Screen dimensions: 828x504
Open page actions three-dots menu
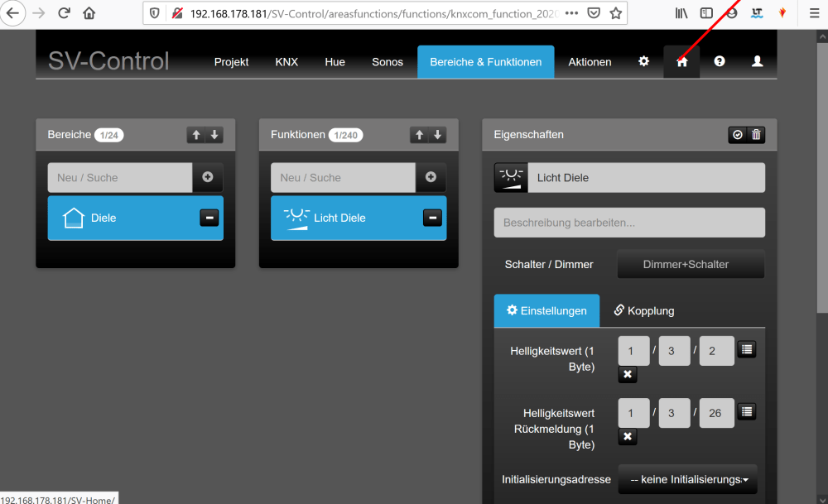[x=571, y=13]
